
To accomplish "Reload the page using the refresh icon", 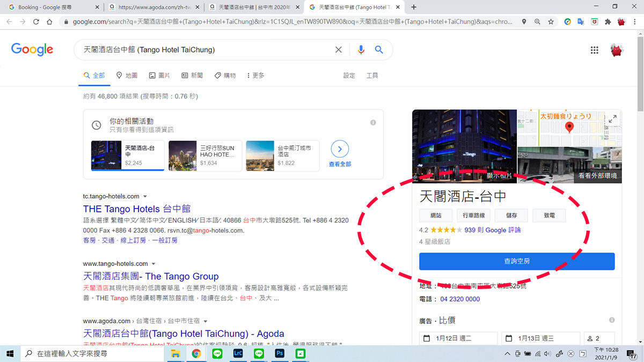I will [x=35, y=21].
